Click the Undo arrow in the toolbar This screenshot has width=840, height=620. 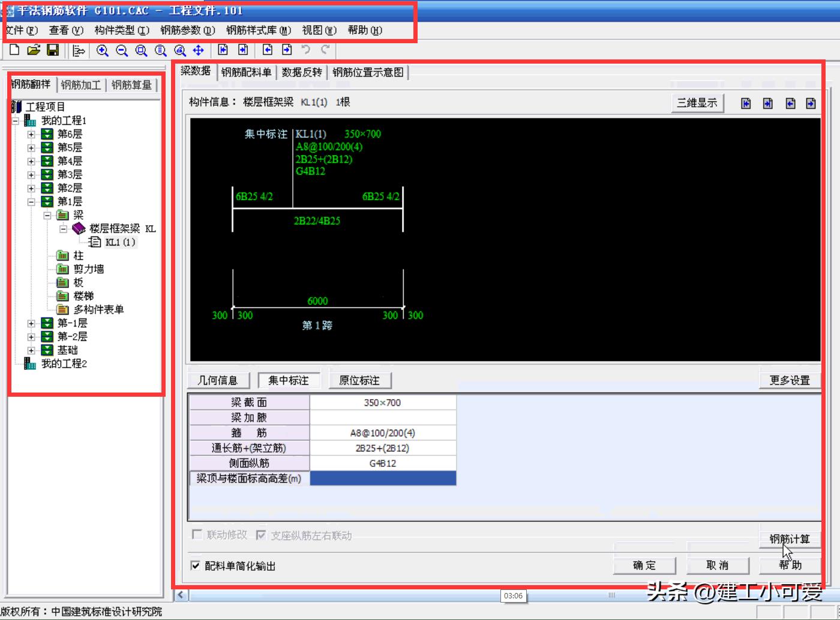pos(306,50)
